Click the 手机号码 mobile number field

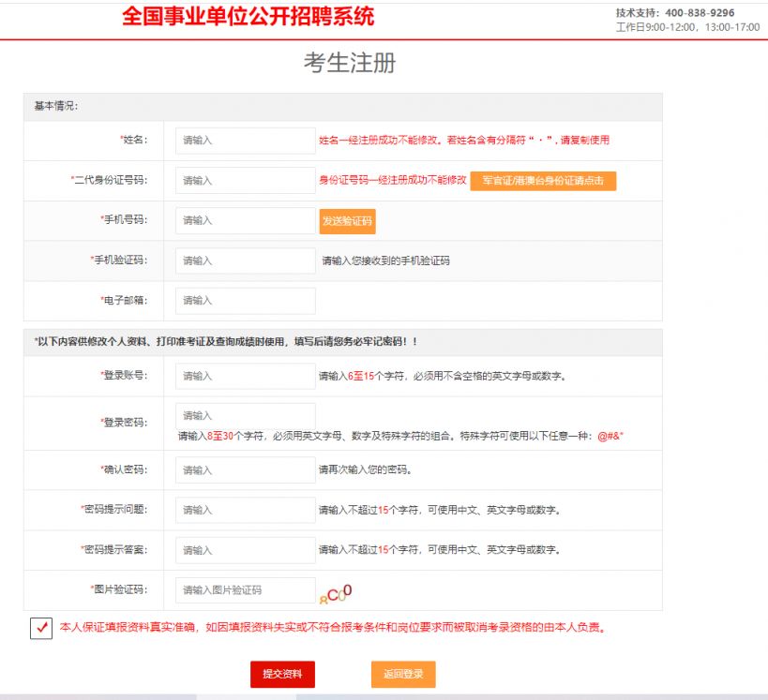click(x=244, y=220)
